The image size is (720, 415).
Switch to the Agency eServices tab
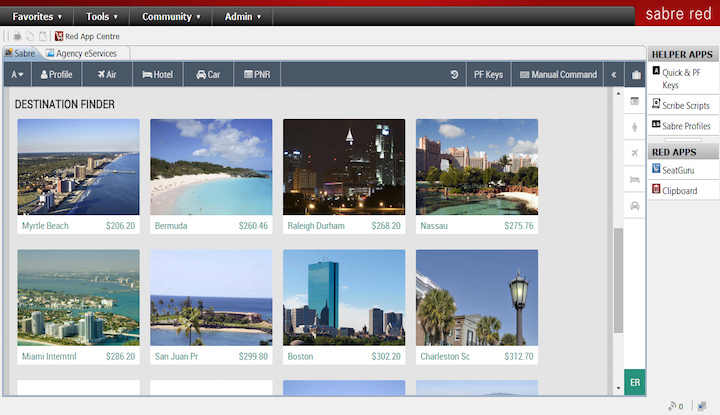point(81,53)
